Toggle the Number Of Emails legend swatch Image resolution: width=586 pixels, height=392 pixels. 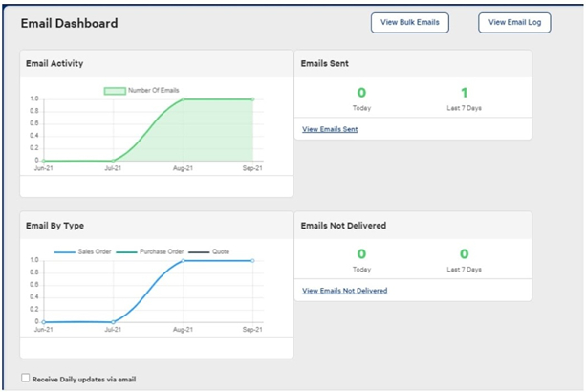[115, 90]
